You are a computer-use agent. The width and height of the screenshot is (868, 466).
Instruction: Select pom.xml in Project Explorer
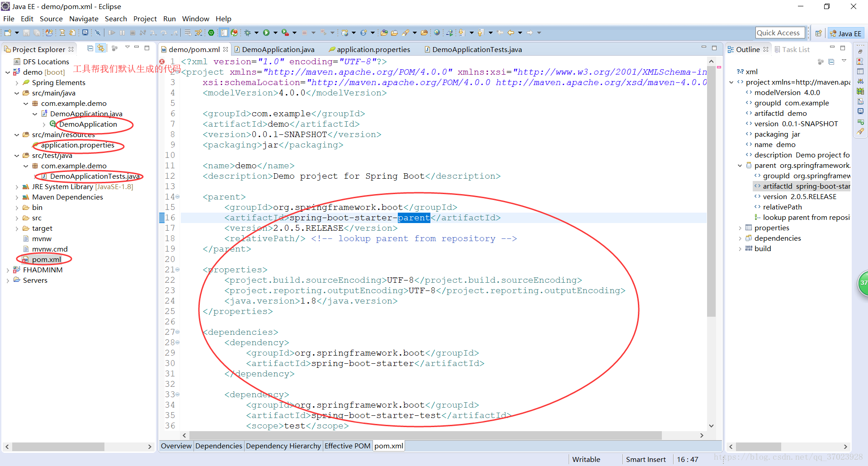46,260
